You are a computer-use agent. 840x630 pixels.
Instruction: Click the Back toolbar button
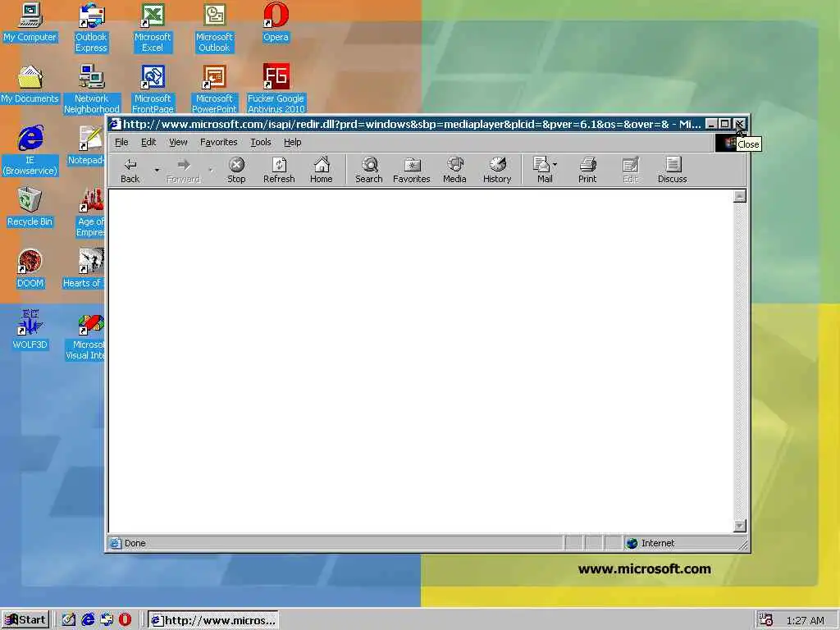pos(130,171)
